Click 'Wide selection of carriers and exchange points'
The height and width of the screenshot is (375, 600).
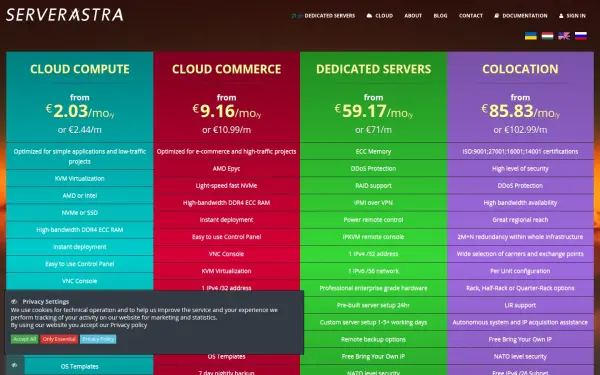click(x=520, y=254)
